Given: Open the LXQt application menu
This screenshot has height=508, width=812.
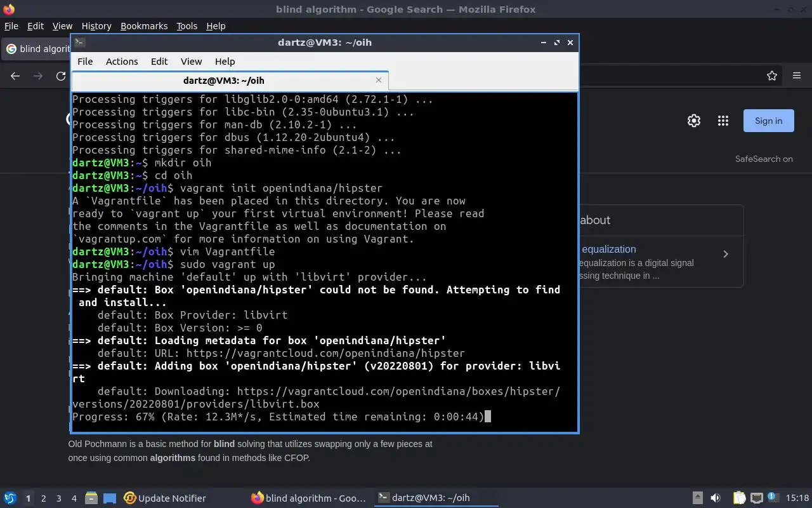Looking at the screenshot, I should pyautogui.click(x=10, y=498).
